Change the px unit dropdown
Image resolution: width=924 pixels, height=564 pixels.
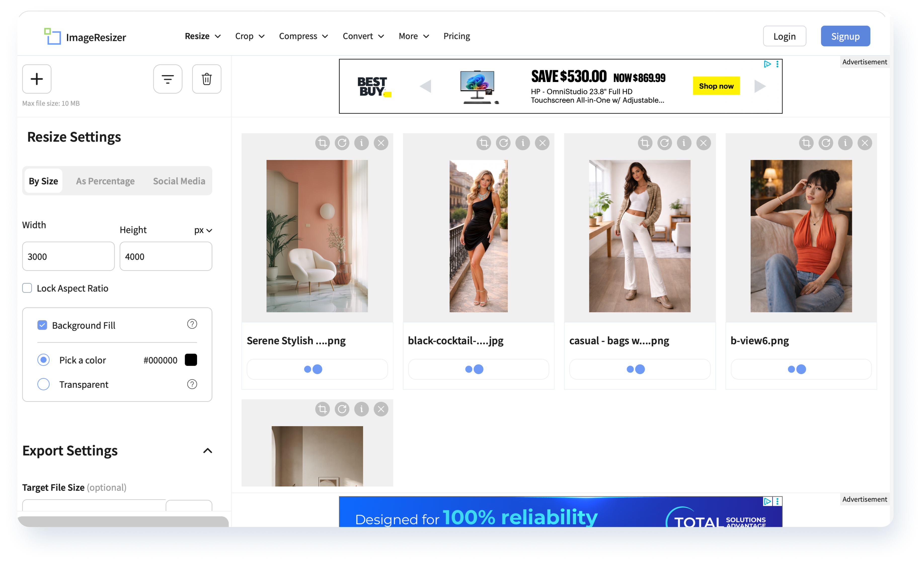pyautogui.click(x=203, y=230)
